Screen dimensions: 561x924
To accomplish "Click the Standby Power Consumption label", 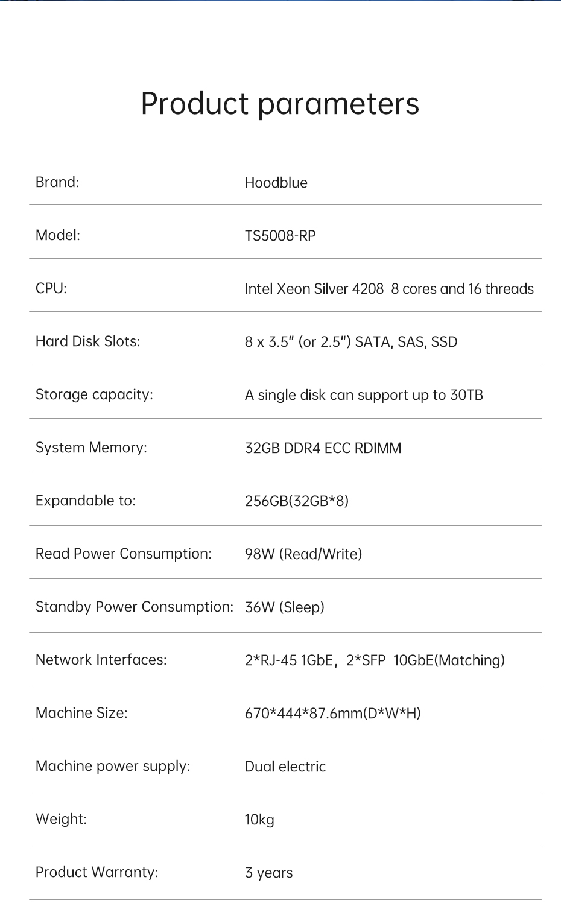I will [x=135, y=607].
